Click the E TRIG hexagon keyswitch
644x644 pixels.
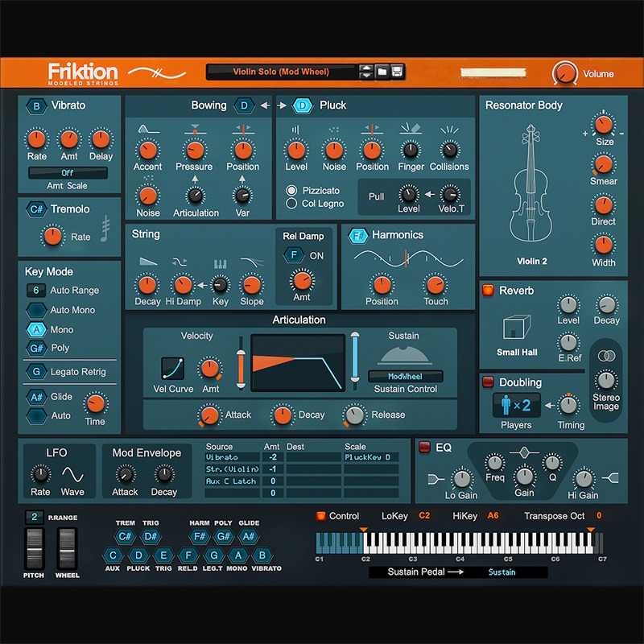[163, 555]
